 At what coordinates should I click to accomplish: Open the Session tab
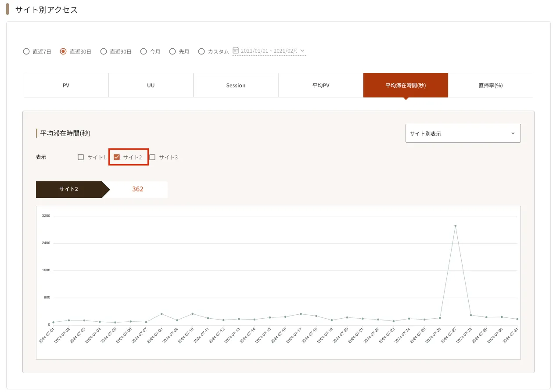[x=236, y=85]
